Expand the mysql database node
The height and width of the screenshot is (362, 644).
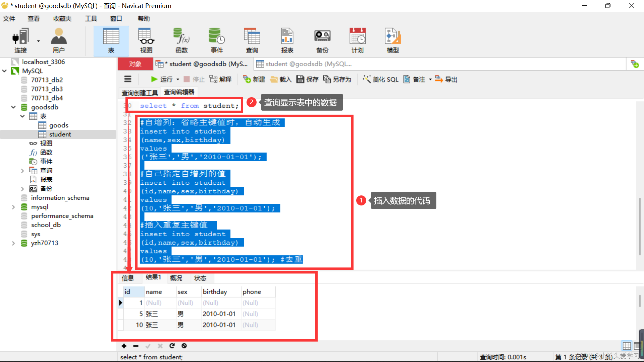(13, 207)
